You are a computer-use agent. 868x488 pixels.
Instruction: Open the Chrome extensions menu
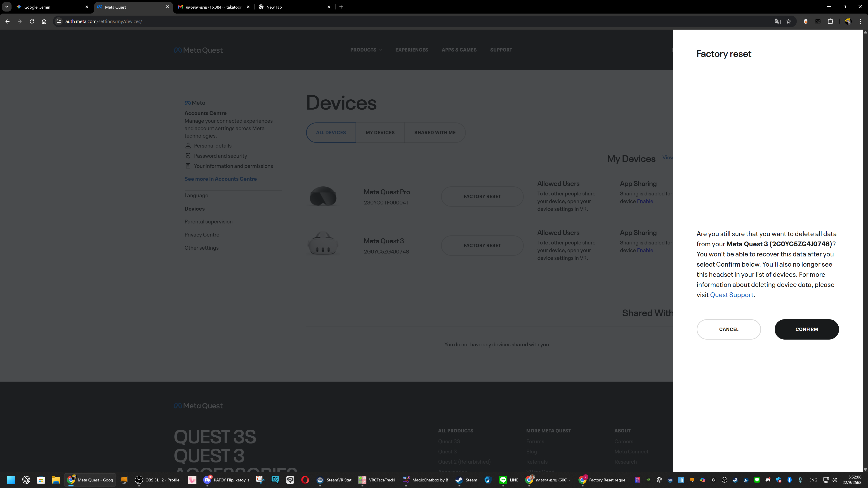(830, 21)
